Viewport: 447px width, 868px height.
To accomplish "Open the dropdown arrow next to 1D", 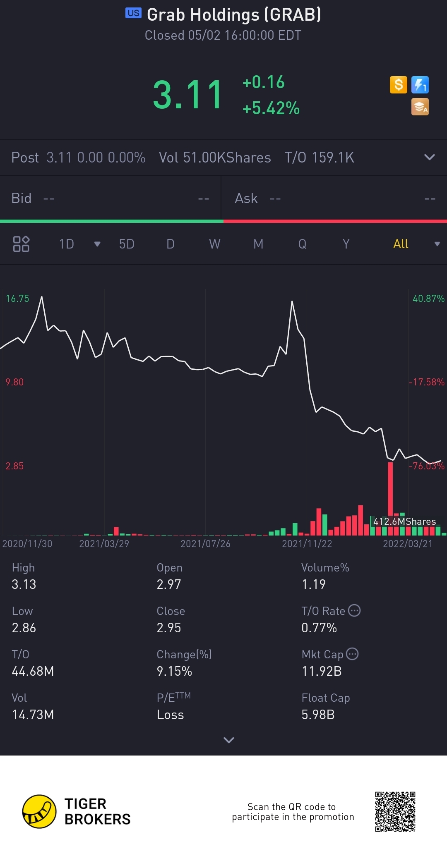I will point(97,244).
